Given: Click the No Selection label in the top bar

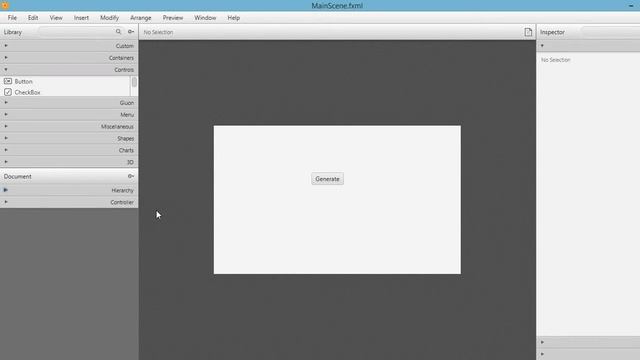Looking at the screenshot, I should [x=158, y=32].
